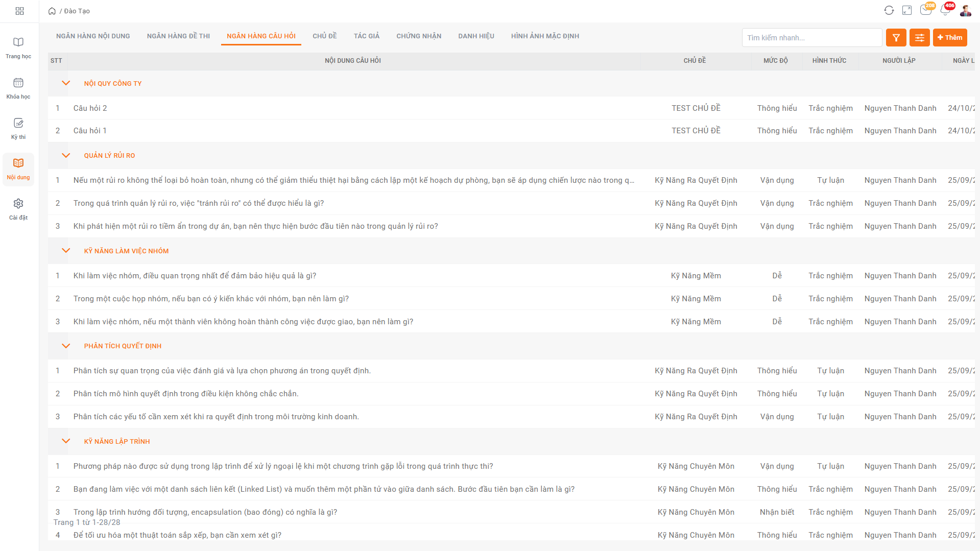
Task: Switch to the NGÂN HÀNG ĐỀ THI tab
Action: pyautogui.click(x=178, y=36)
